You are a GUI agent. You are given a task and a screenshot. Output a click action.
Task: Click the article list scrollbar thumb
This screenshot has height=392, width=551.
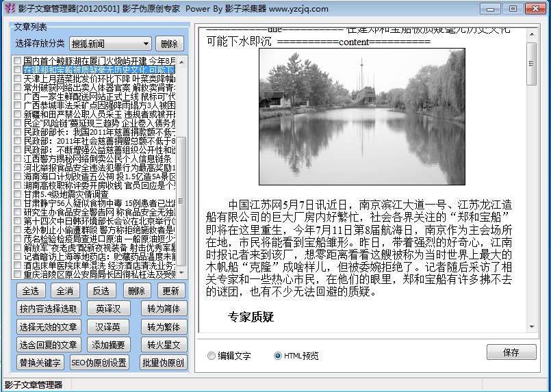pyautogui.click(x=181, y=201)
